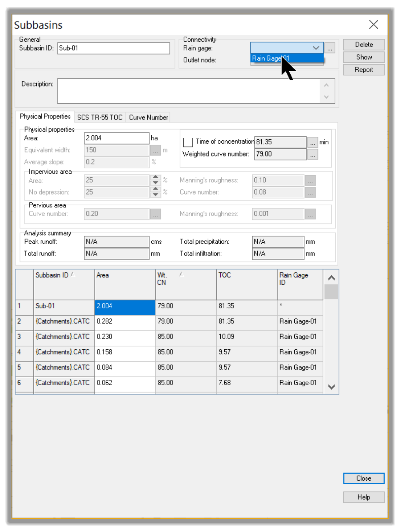Click Total infiltration N/A field
The width and height of the screenshot is (400, 532).
[x=278, y=254]
